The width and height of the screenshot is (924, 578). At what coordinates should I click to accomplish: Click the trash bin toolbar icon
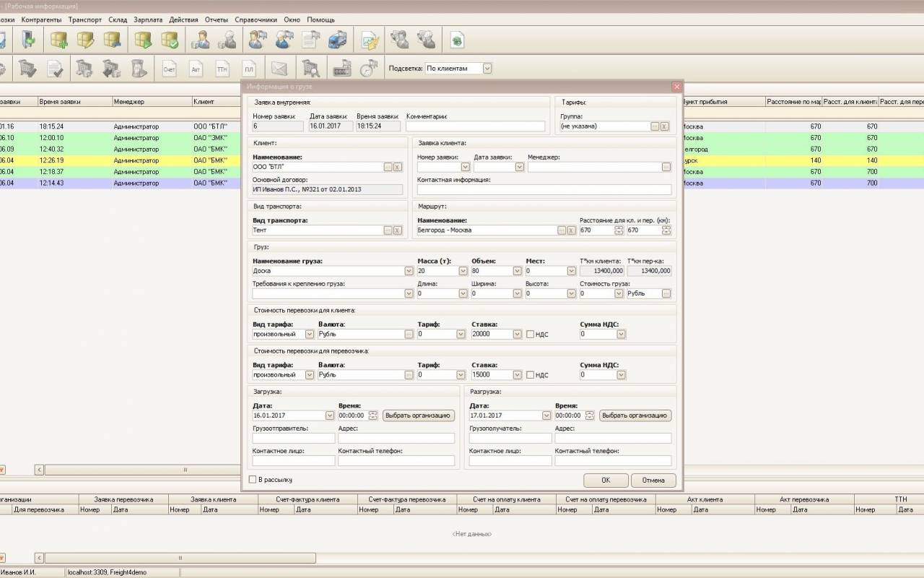tap(139, 69)
